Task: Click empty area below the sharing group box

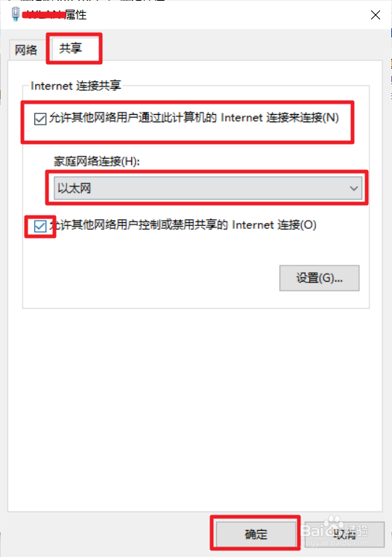Action: tap(195, 409)
